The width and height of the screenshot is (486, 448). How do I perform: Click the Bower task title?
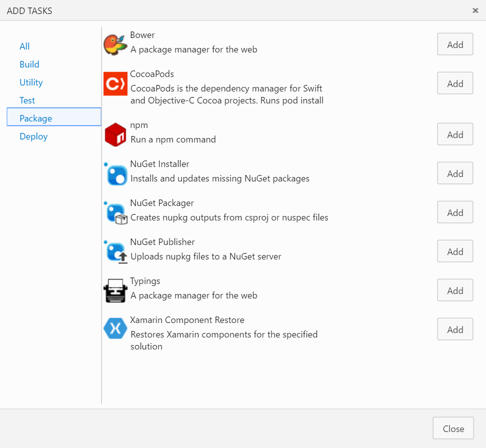pos(142,35)
